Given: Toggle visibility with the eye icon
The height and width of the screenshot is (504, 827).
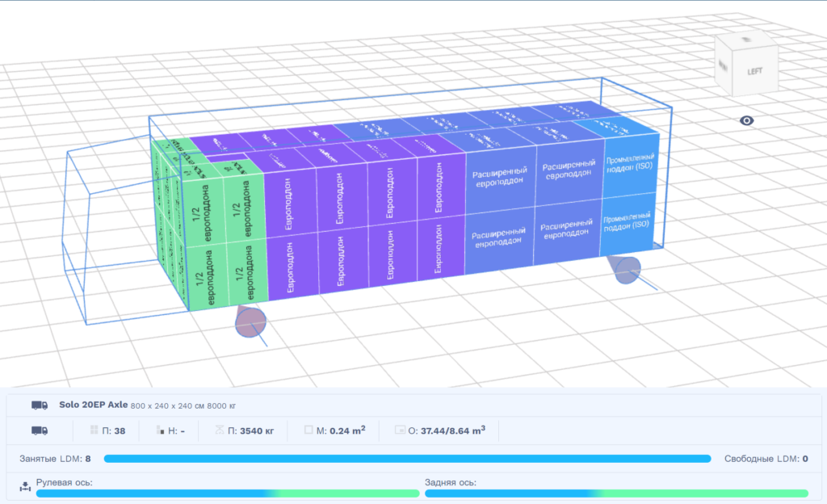Looking at the screenshot, I should coord(747,121).
